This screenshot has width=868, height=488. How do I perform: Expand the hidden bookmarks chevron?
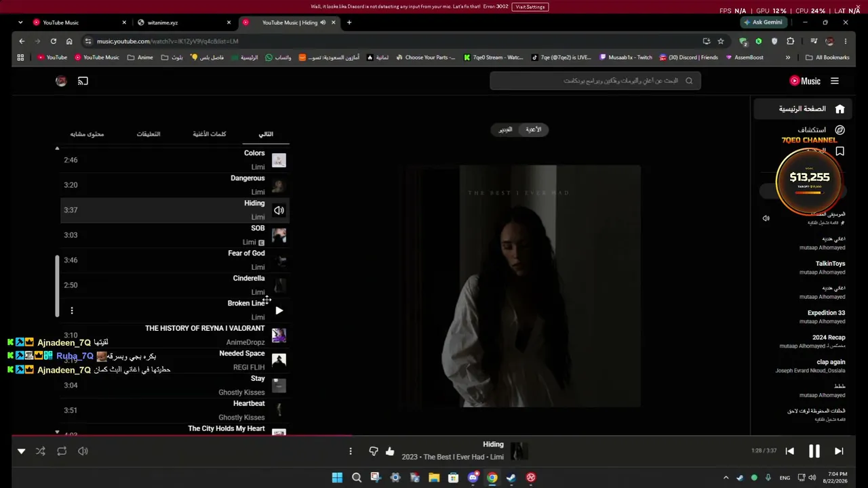click(x=788, y=58)
